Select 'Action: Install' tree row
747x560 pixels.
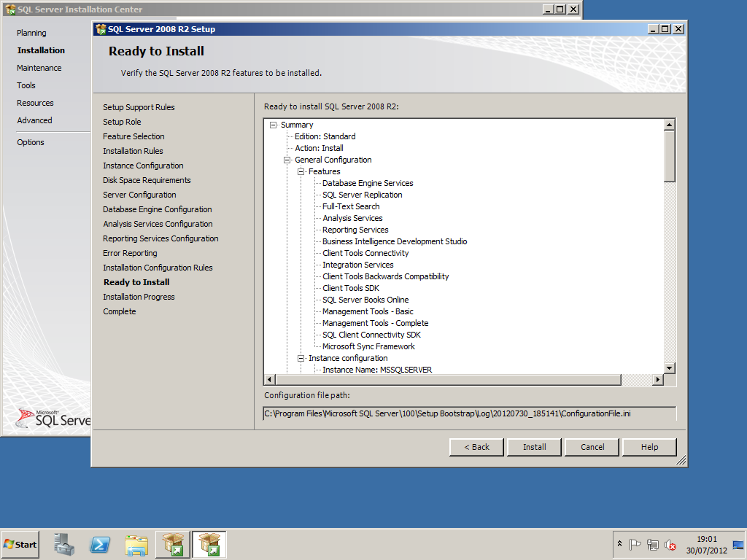[319, 148]
